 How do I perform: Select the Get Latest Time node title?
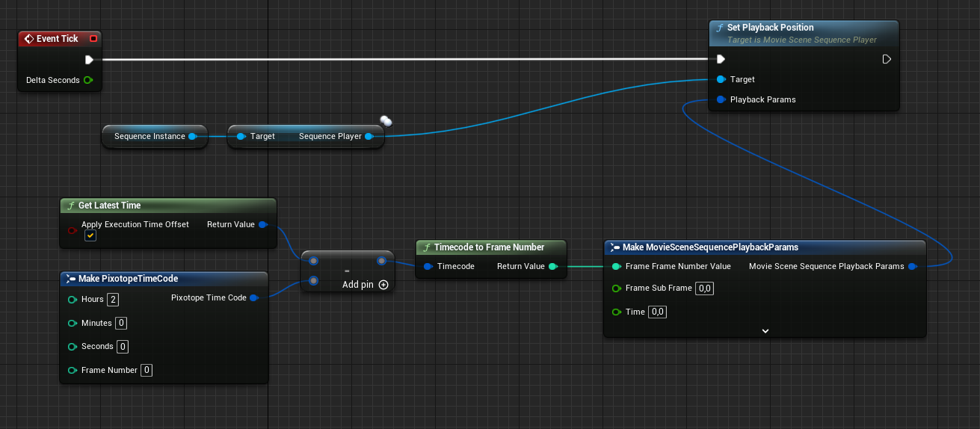109,206
